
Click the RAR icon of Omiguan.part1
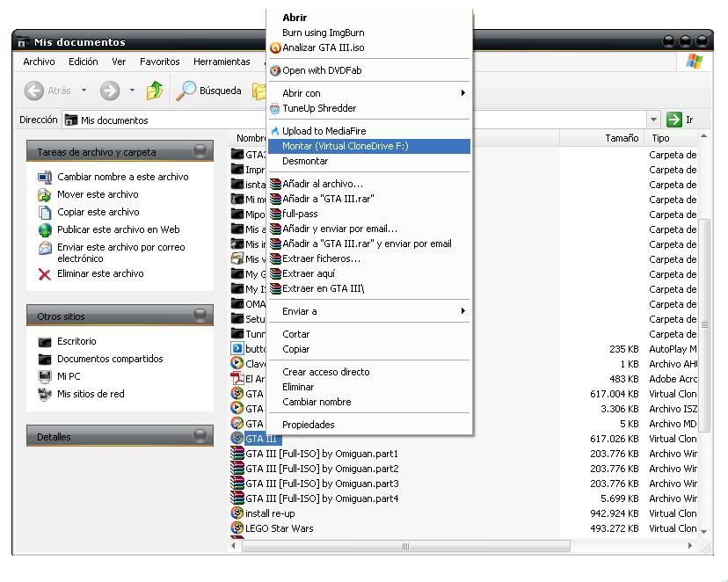click(x=237, y=454)
